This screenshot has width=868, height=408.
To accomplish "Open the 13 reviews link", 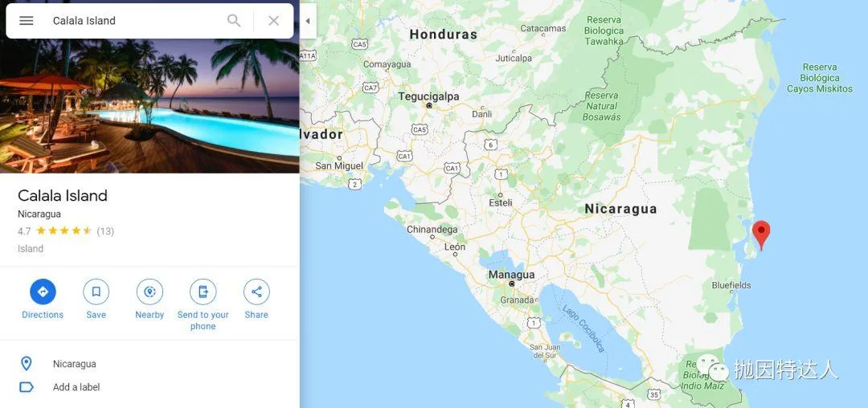I will tap(105, 231).
